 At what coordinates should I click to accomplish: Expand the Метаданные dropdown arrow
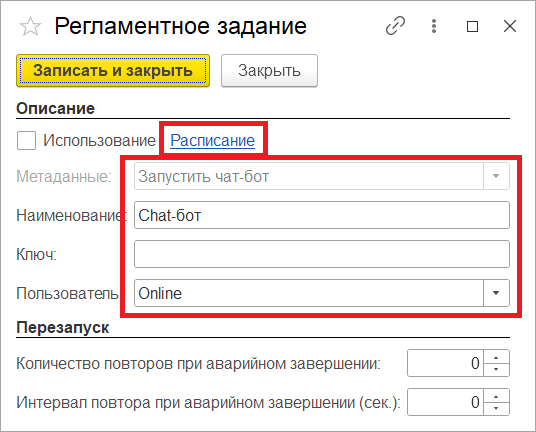pos(496,176)
